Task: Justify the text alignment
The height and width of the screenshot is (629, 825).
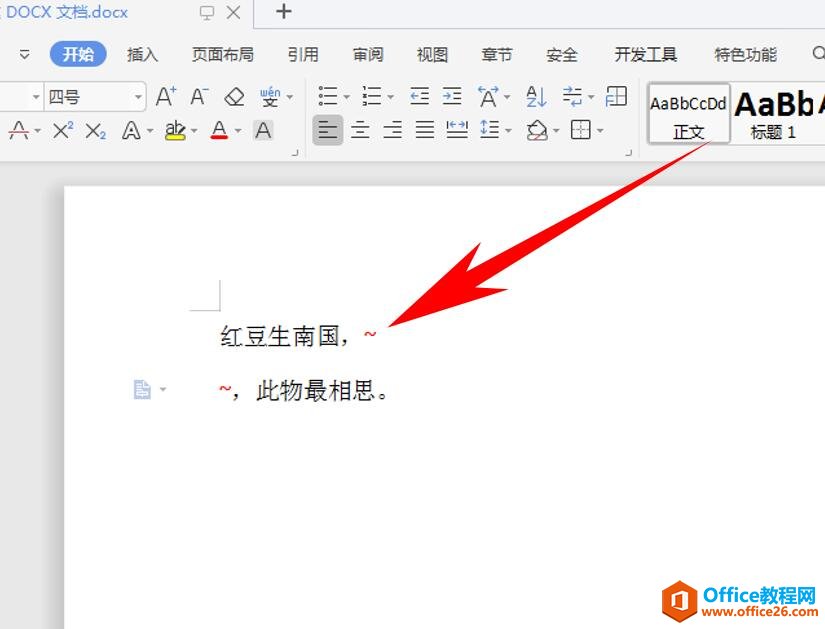Action: (x=425, y=129)
